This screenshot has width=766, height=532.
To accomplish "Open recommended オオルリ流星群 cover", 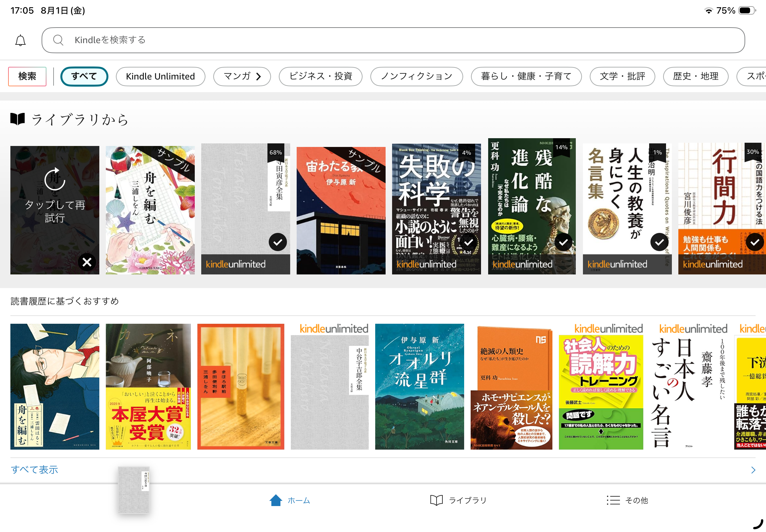I will pos(420,387).
